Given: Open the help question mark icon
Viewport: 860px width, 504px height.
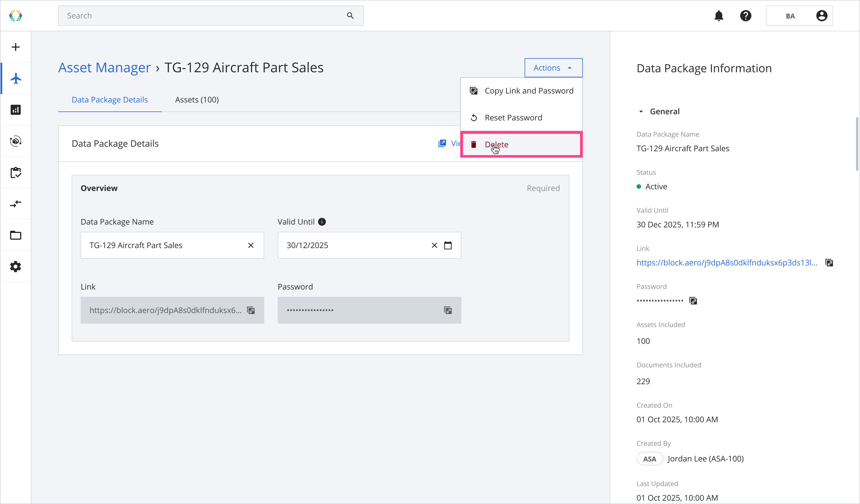Looking at the screenshot, I should click(x=746, y=16).
